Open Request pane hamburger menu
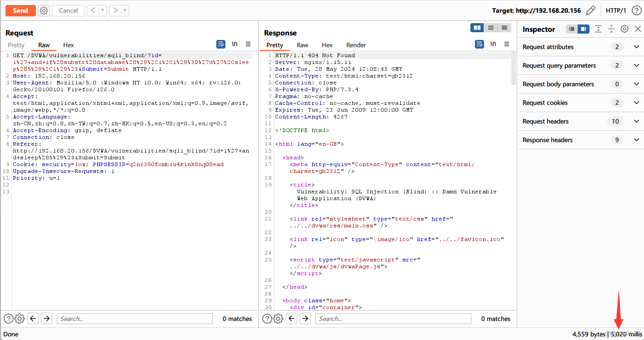Image resolution: width=644 pixels, height=340 pixels. 248,44
